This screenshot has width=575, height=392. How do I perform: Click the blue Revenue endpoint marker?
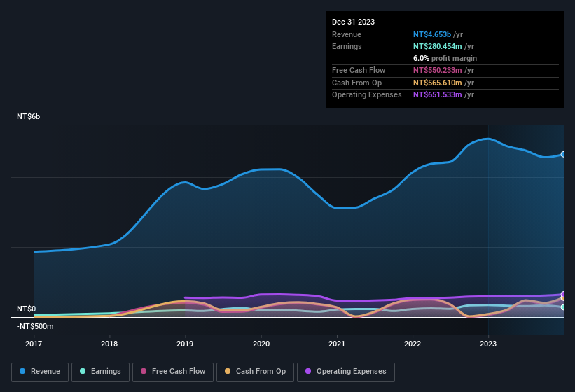coord(563,154)
